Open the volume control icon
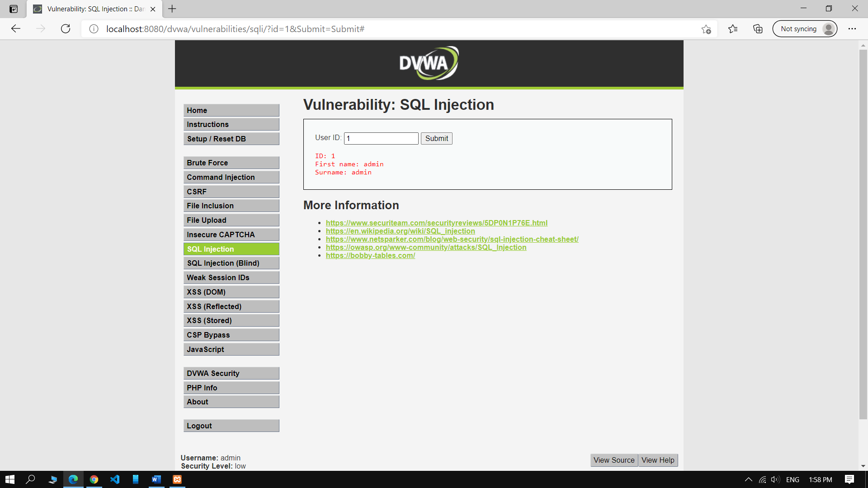The height and width of the screenshot is (488, 868). [x=775, y=479]
